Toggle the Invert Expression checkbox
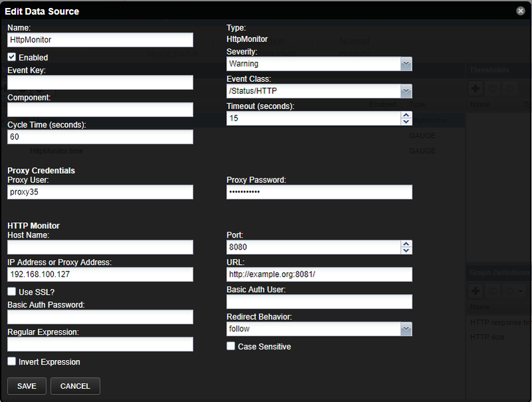The image size is (532, 402). point(11,361)
